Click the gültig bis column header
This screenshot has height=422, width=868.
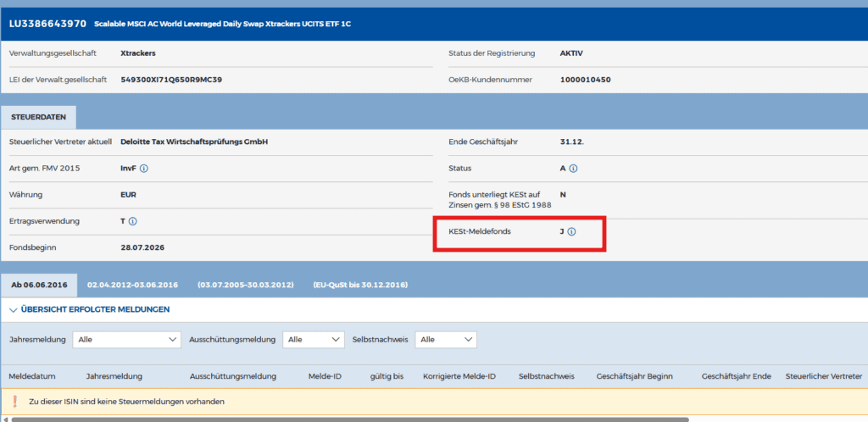point(387,376)
